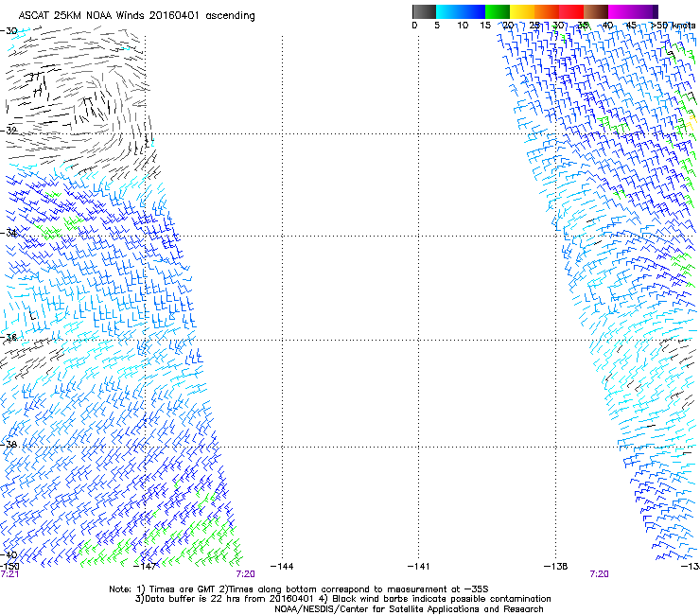Click the -38 latitude axis label
Viewport: 700px width, 615px height.
9,445
